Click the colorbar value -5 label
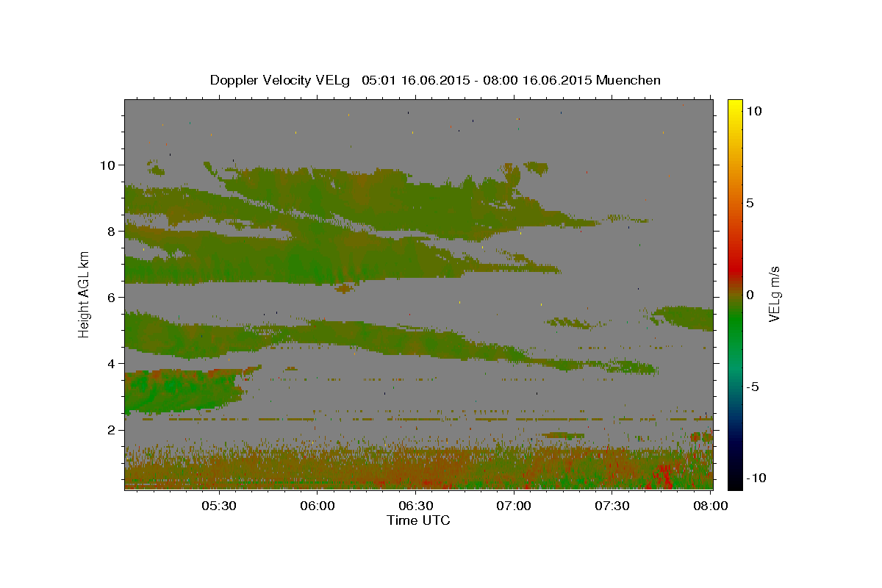The image size is (882, 588). click(x=753, y=387)
